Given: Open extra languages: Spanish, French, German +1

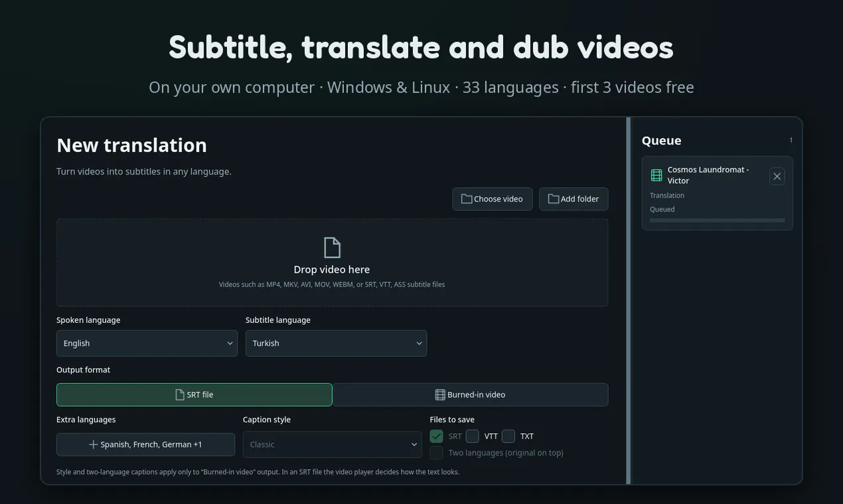Looking at the screenshot, I should pos(145,444).
